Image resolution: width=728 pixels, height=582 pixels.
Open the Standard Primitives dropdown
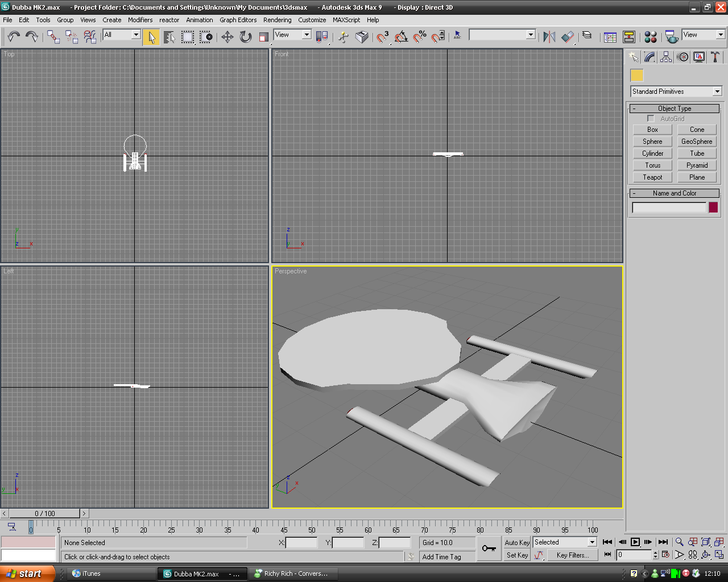[x=676, y=92]
